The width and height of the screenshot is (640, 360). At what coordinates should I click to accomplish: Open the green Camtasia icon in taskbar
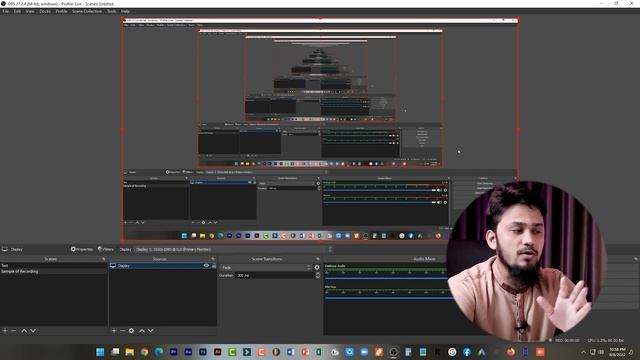[232, 352]
